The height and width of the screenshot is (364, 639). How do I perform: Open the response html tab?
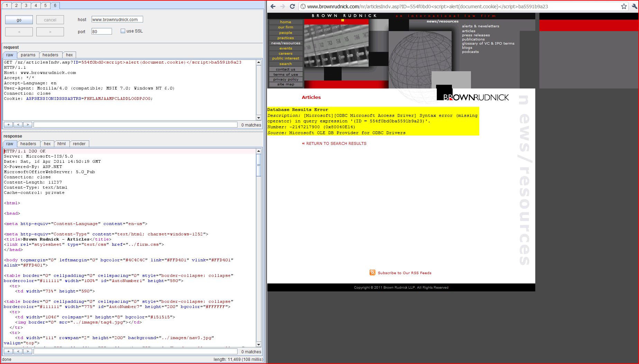[62, 144]
